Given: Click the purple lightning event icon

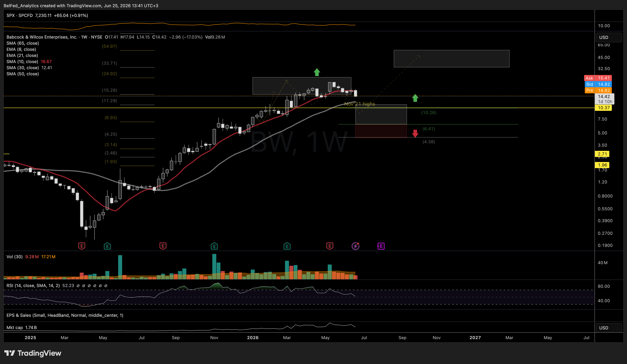Looking at the screenshot, I should (356, 246).
